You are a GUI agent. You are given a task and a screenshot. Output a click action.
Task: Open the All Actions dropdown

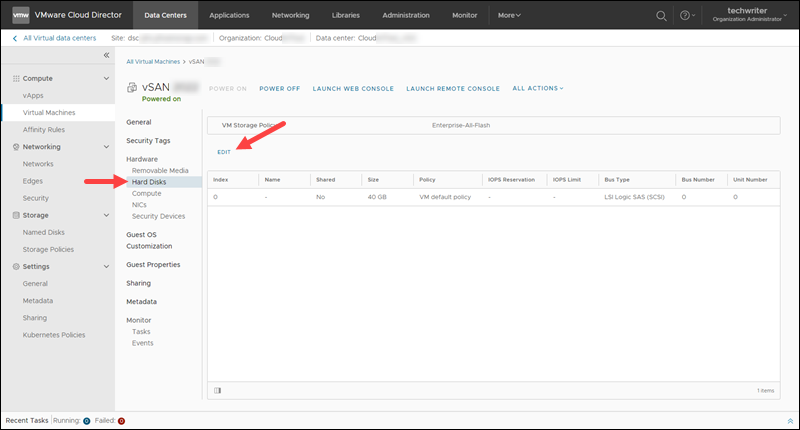(538, 88)
